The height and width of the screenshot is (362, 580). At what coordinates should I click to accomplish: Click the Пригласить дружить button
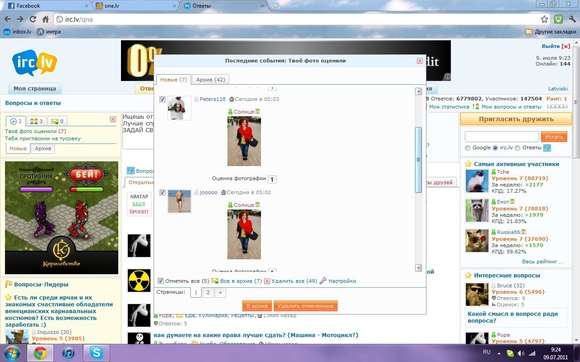point(516,119)
